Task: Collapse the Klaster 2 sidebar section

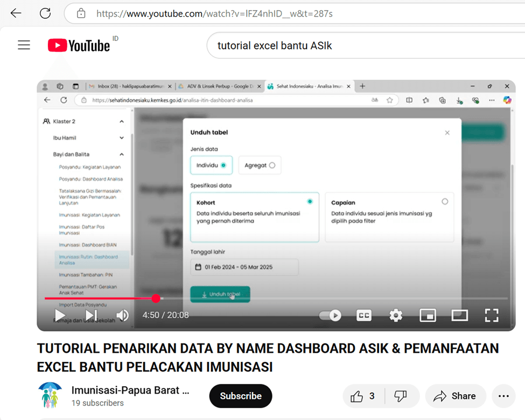Action: pos(122,121)
